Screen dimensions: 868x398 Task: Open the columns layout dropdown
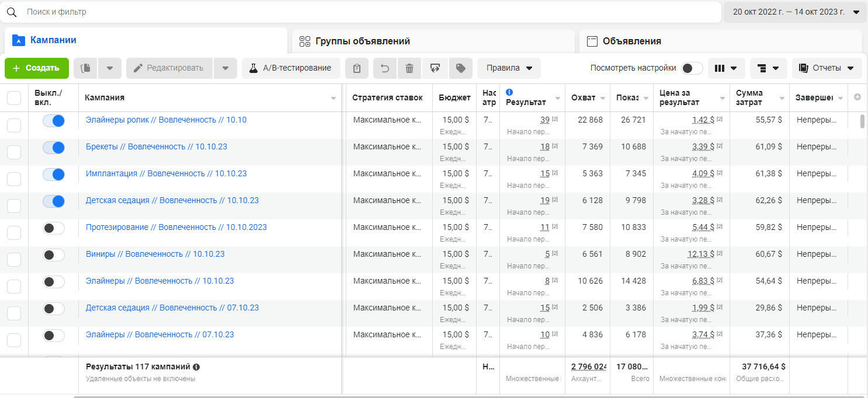click(727, 68)
